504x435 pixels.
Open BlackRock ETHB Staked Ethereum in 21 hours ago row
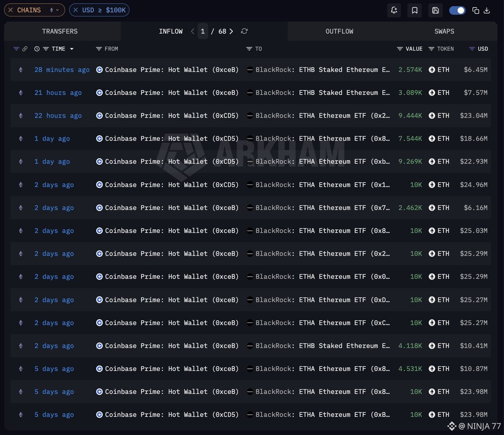tap(323, 92)
